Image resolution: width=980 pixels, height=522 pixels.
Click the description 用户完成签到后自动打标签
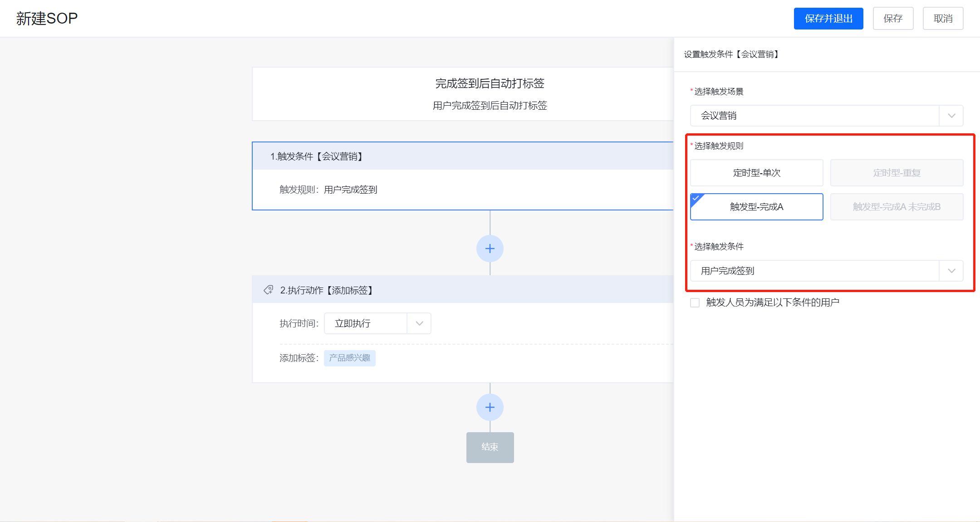click(490, 106)
